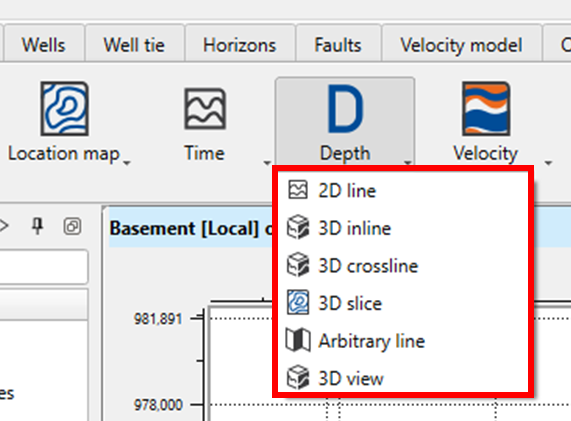The width and height of the screenshot is (571, 421).
Task: Select the 2D line icon in menu
Action: click(x=298, y=190)
